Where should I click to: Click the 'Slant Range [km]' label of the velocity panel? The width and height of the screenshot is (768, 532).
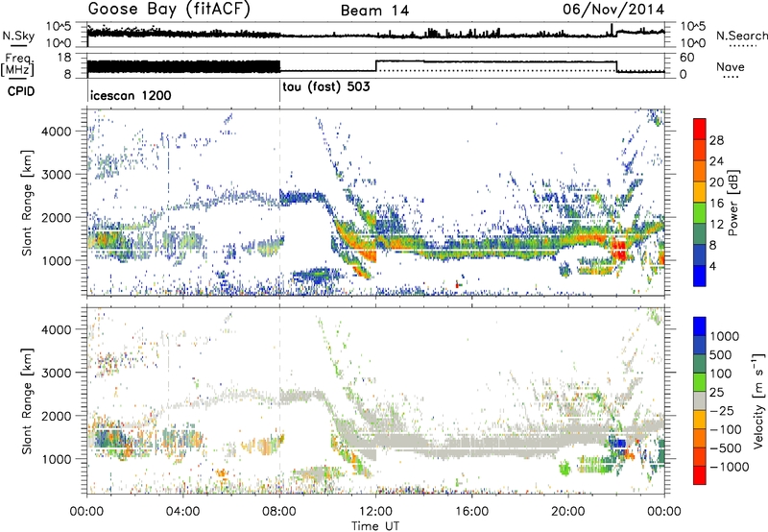pos(27,401)
